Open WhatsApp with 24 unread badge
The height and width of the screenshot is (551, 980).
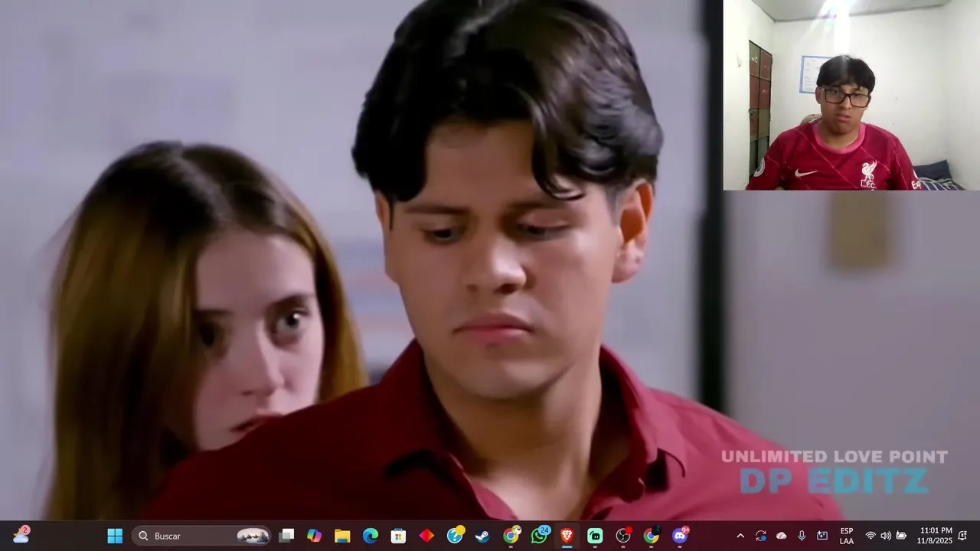point(540,535)
